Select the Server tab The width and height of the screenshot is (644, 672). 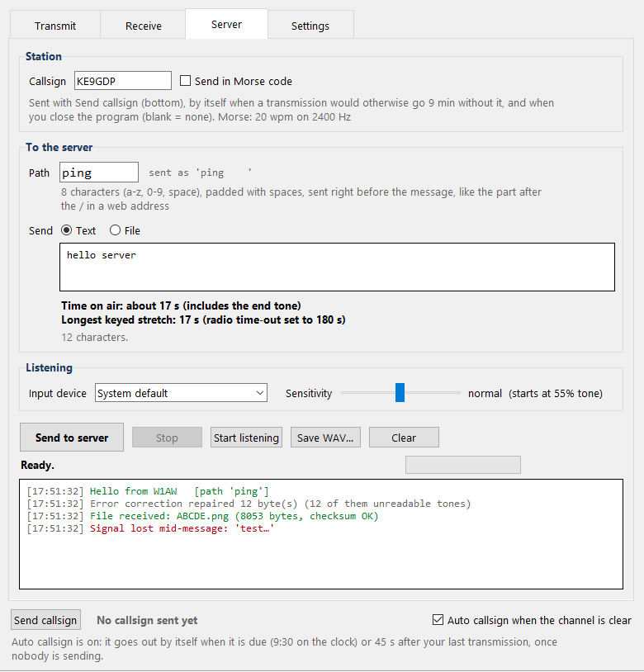click(227, 24)
